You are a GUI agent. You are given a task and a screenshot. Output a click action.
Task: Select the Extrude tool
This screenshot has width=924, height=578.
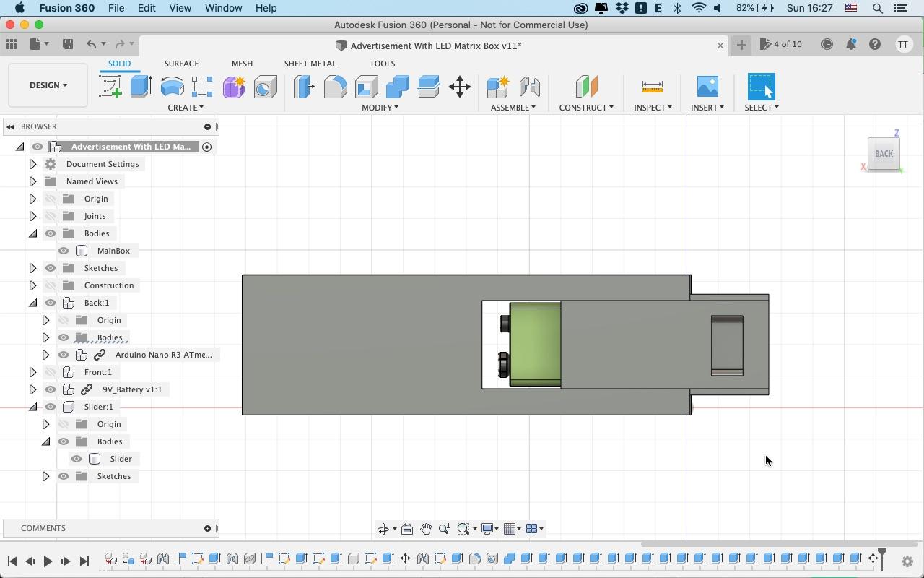click(141, 87)
